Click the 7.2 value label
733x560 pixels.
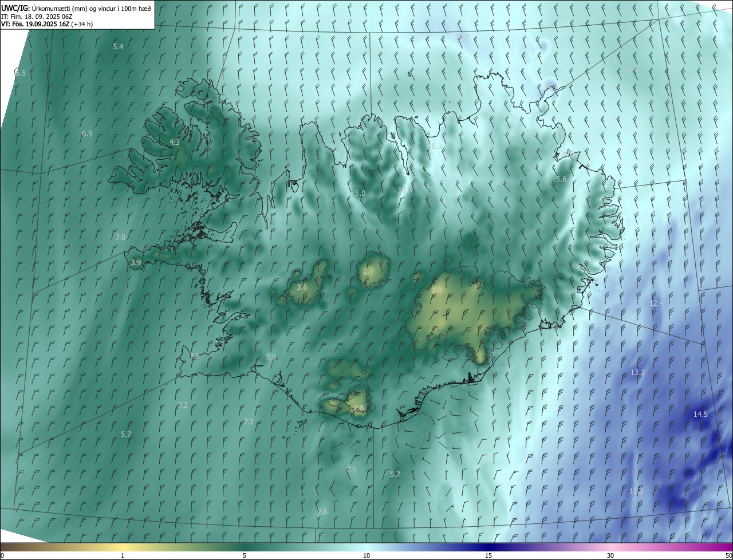[x=183, y=405]
